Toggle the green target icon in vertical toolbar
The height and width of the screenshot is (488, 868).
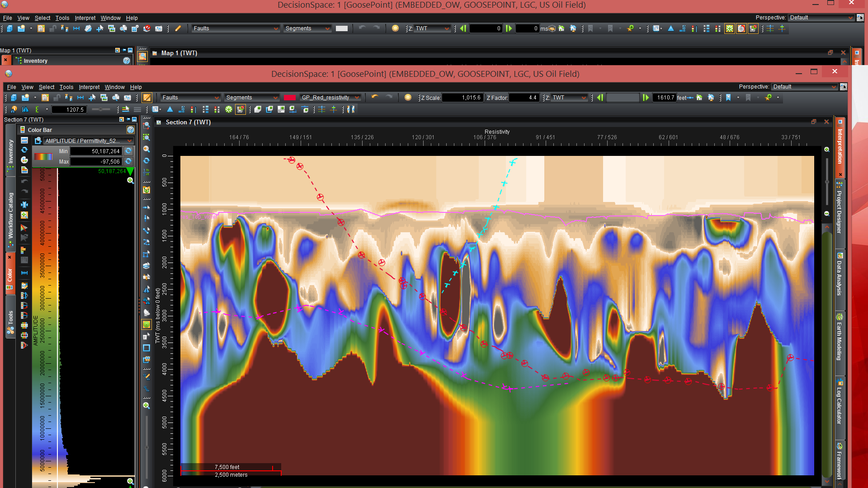pos(146,324)
